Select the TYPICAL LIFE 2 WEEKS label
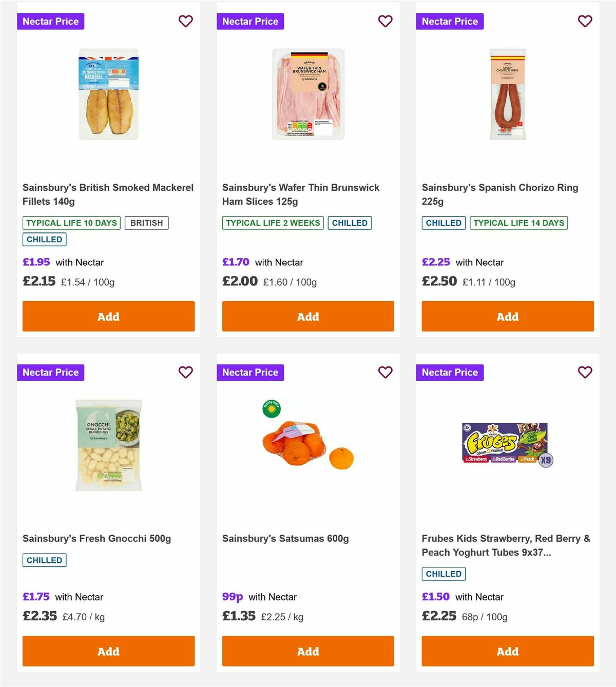Image resolution: width=616 pixels, height=687 pixels. click(x=273, y=223)
